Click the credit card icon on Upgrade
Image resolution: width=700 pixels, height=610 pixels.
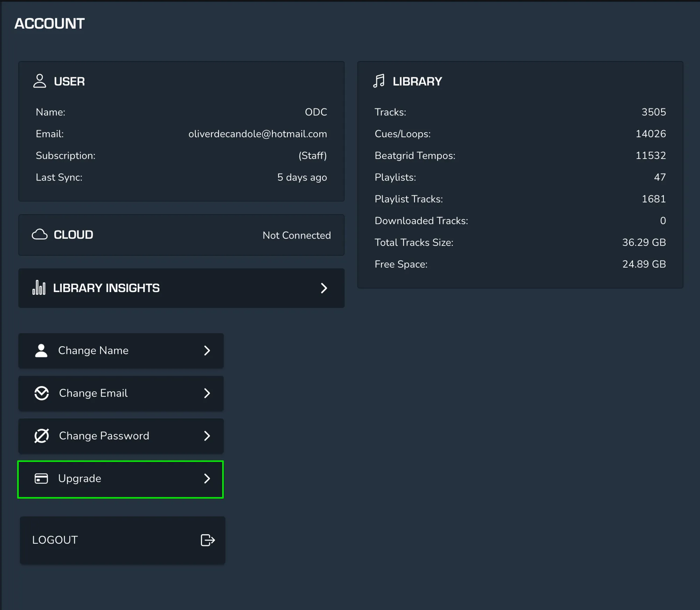coord(41,478)
